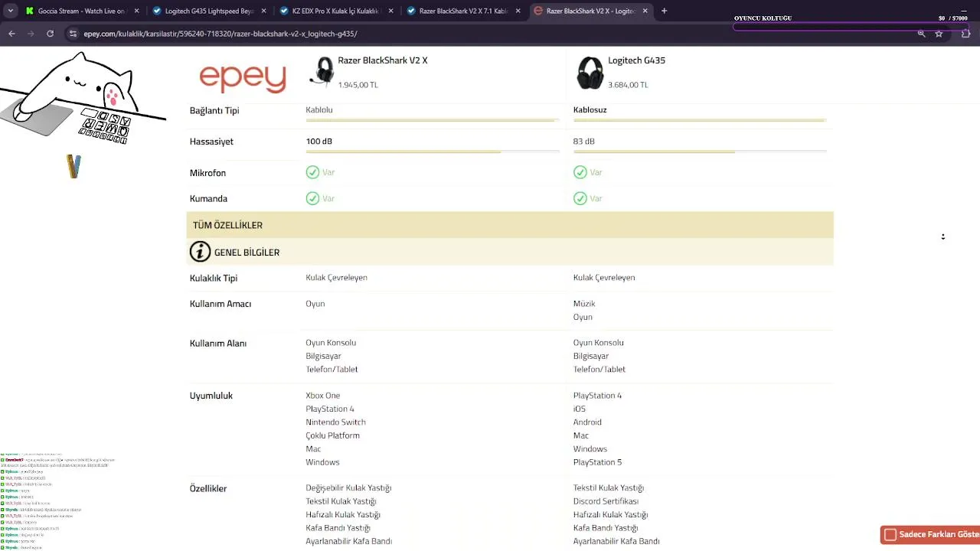Click Çoklu Platform in Razer's list
The width and height of the screenshot is (980, 551).
(332, 435)
